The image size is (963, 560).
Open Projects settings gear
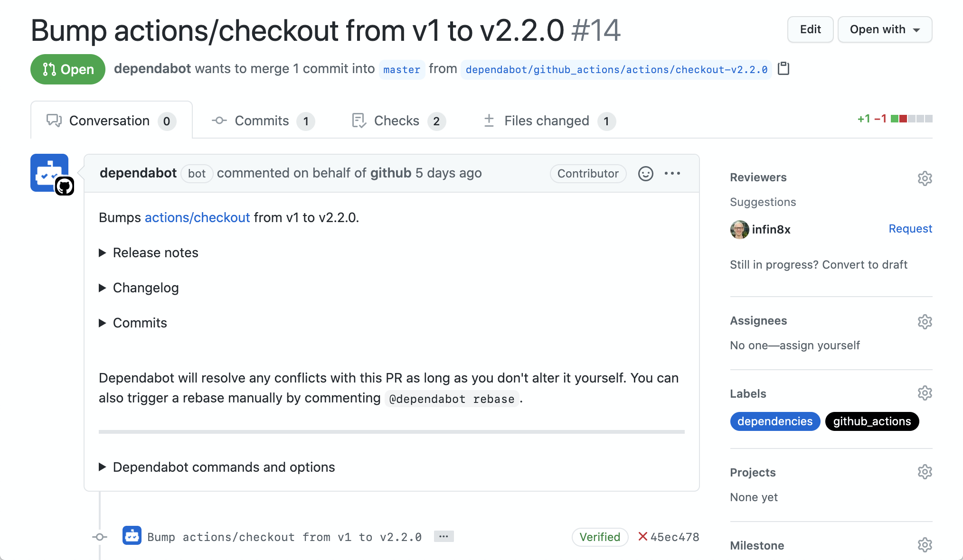(925, 472)
